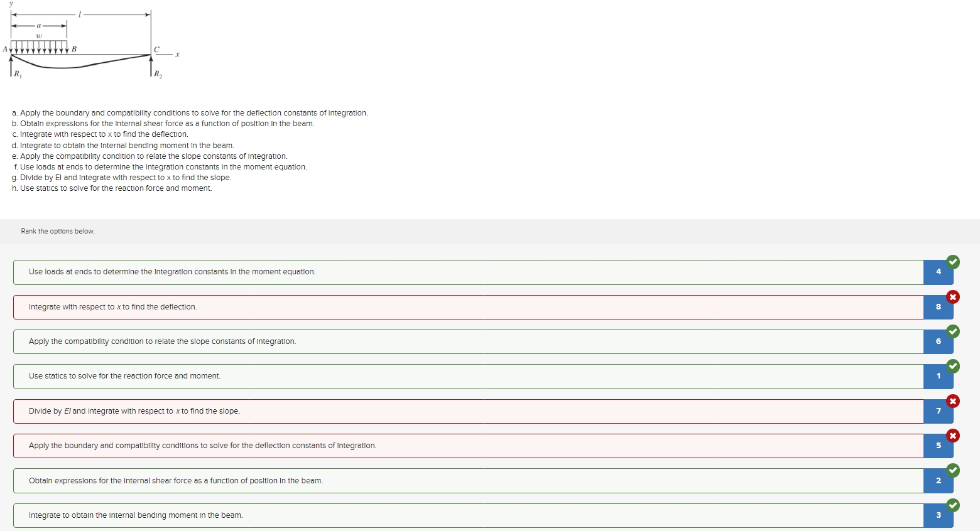Viewport: 980px width, 531px height.
Task: Click the rank badge '6' on the compatibility option
Action: (x=938, y=341)
